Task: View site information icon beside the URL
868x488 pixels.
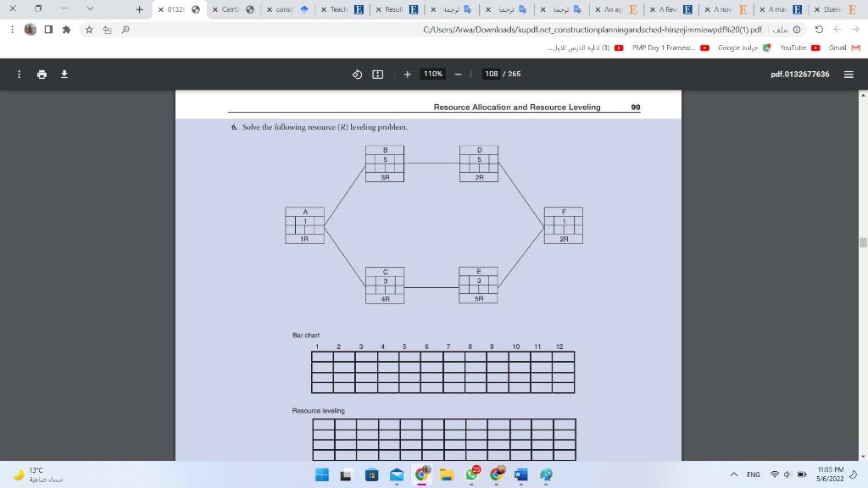Action: [797, 30]
